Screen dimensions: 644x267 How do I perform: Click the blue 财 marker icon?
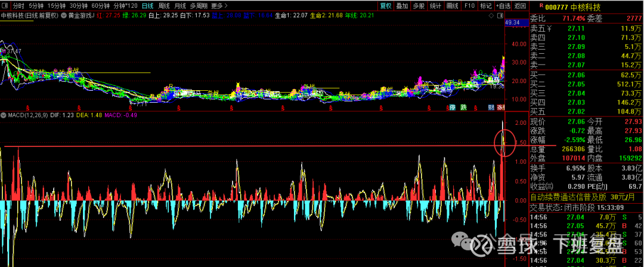[x=491, y=108]
